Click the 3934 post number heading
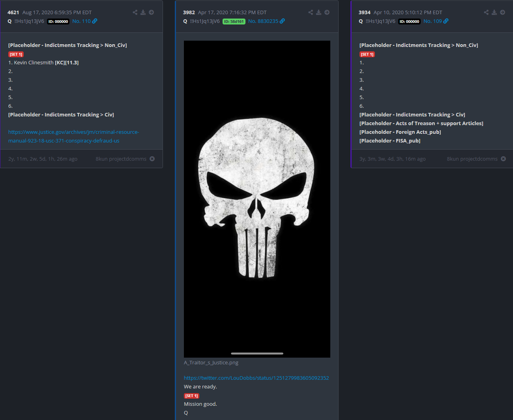This screenshot has height=420, width=513. (365, 13)
